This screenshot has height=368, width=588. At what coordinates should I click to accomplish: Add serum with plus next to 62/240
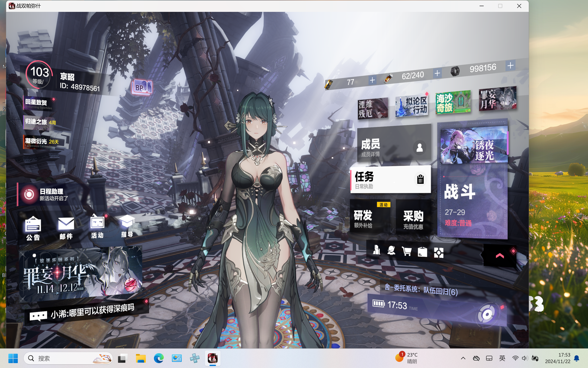pos(437,73)
